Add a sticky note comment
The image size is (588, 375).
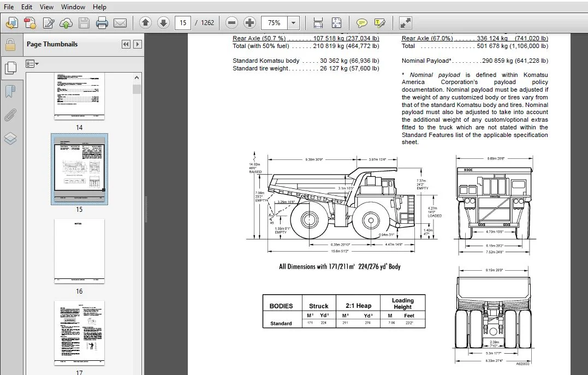pyautogui.click(x=361, y=23)
